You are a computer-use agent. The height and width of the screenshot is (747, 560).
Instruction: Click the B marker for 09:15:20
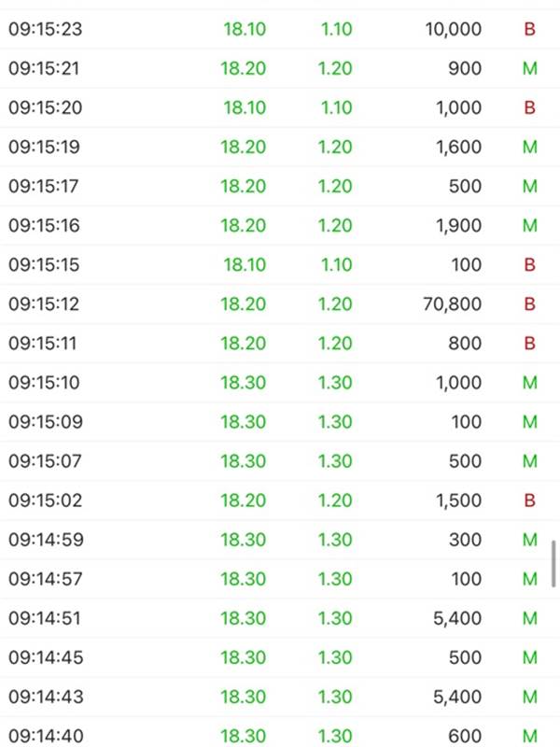[529, 107]
